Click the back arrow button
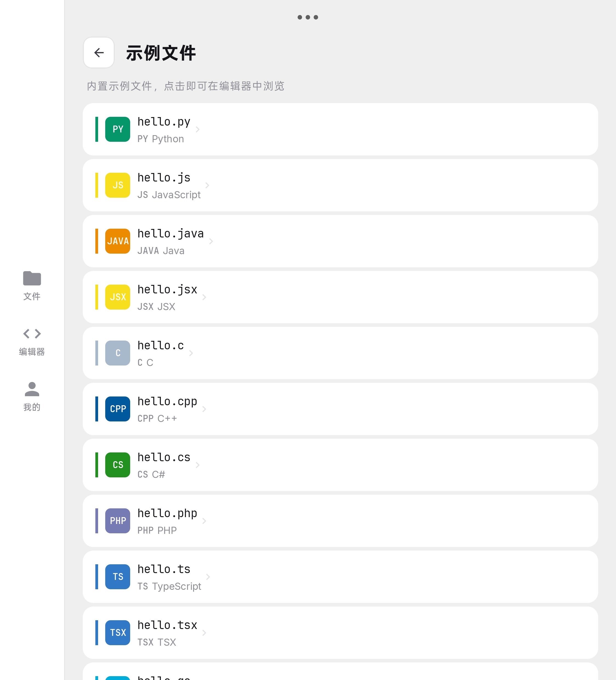 [x=99, y=53]
